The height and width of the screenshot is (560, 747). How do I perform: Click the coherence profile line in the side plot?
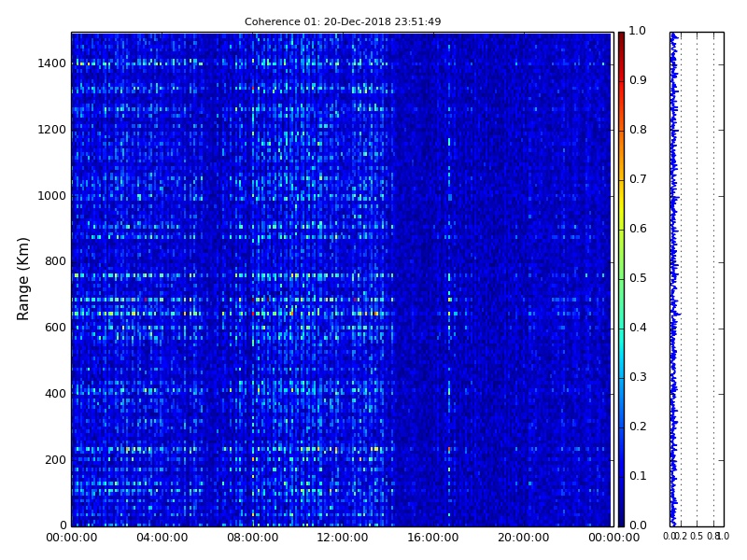click(x=673, y=279)
